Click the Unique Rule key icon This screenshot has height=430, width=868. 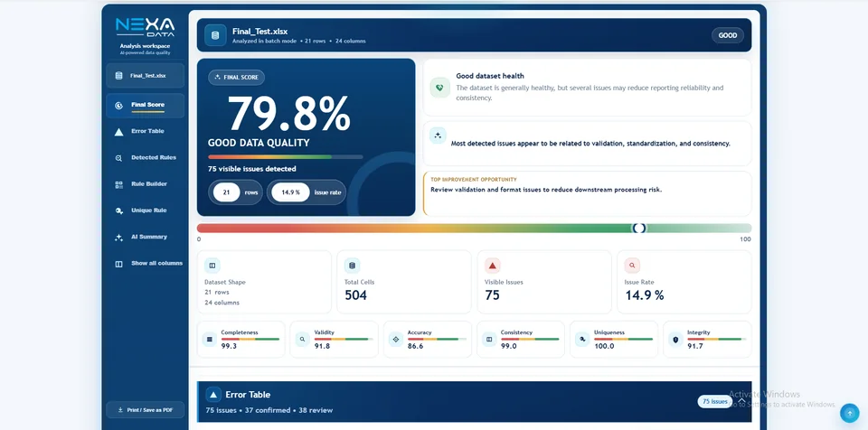coord(118,210)
